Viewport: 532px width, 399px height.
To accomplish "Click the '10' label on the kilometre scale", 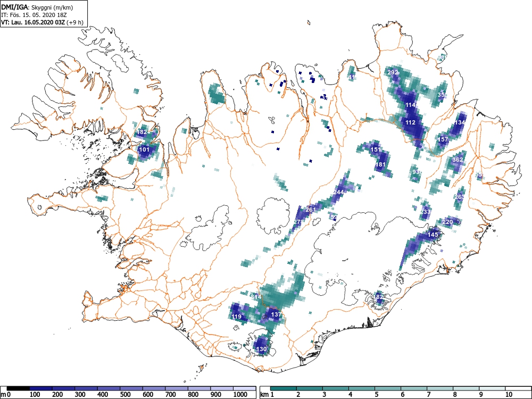I will pyautogui.click(x=509, y=395).
